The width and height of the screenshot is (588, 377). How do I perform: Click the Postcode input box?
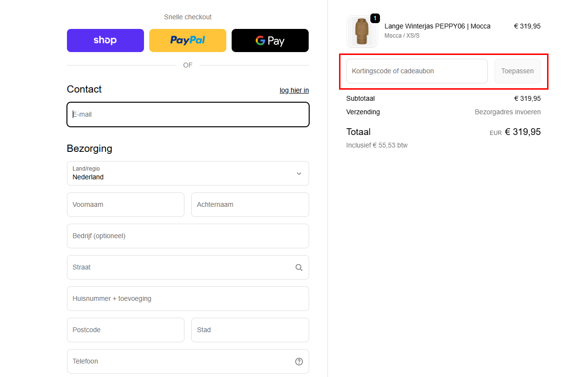coord(125,330)
